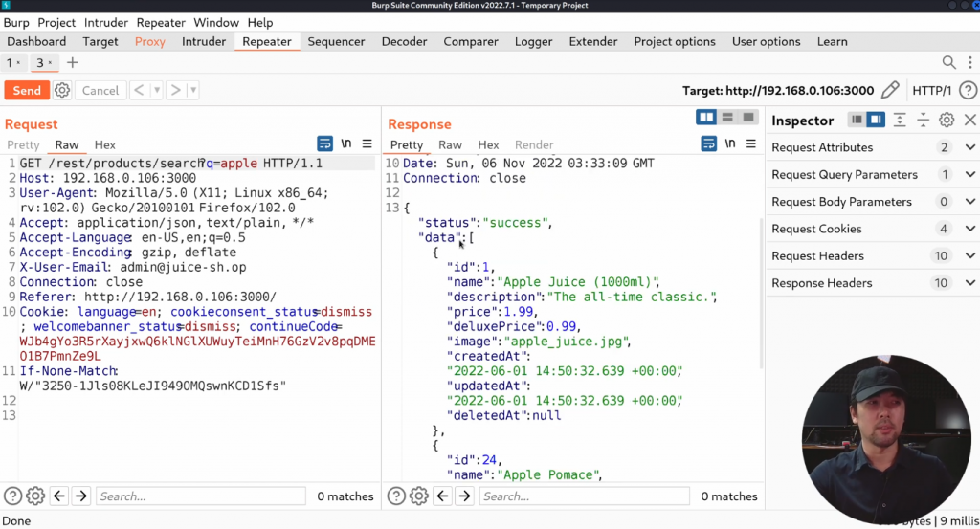This screenshot has width=980, height=529.
Task: Click the Repeater settings gear beside Send
Action: click(x=62, y=90)
